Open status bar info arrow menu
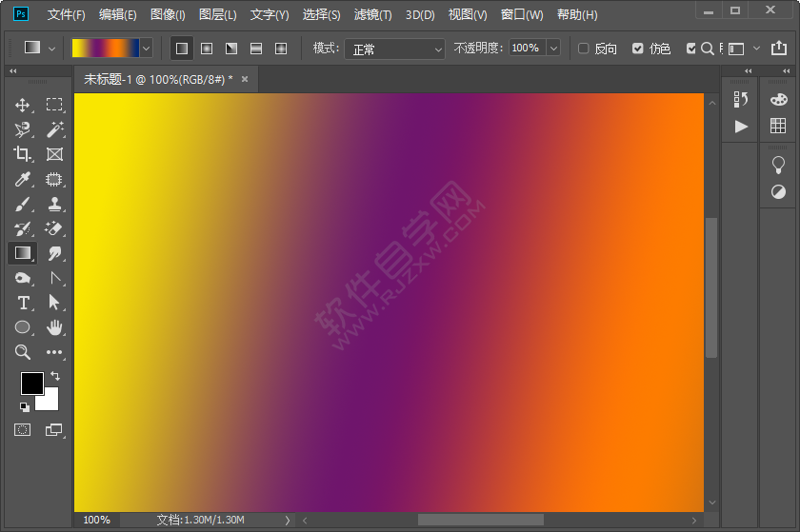 point(288,521)
